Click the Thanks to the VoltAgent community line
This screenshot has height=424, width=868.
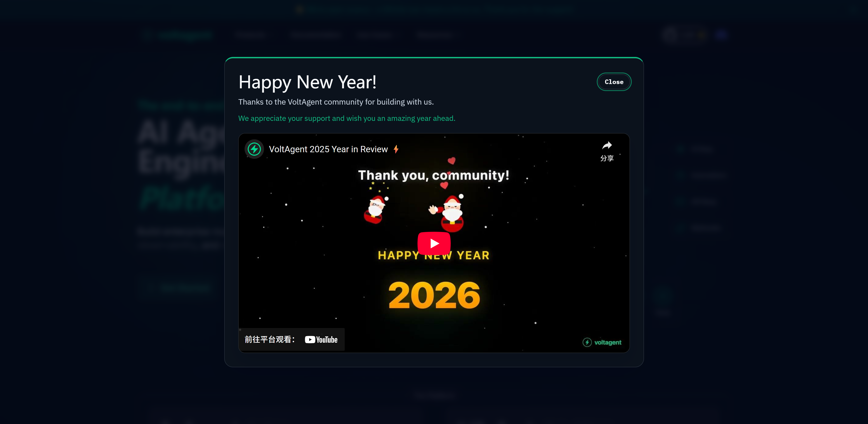pos(336,102)
